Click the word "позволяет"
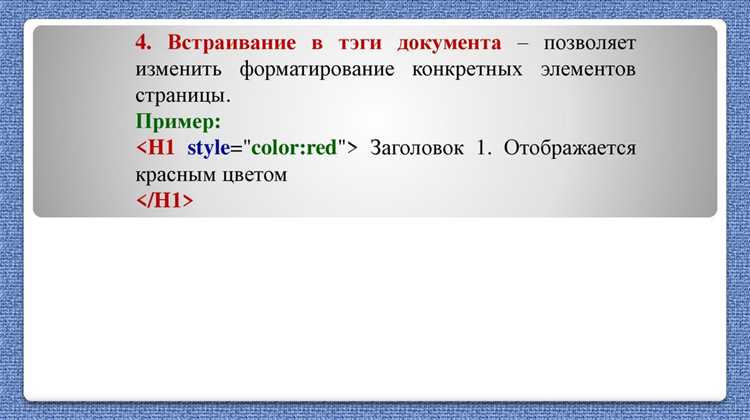The width and height of the screenshot is (750, 420). pyautogui.click(x=590, y=43)
